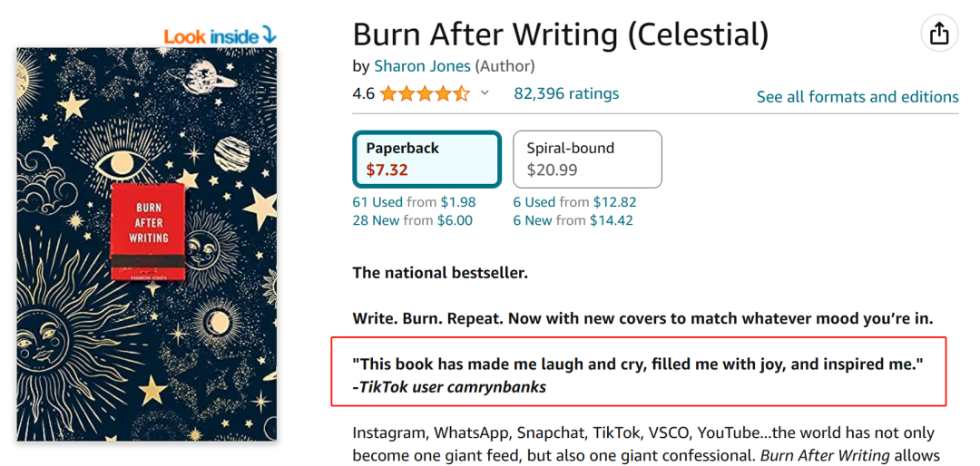980x466 pixels.
Task: Open the 82,396 ratings link
Action: tap(566, 93)
